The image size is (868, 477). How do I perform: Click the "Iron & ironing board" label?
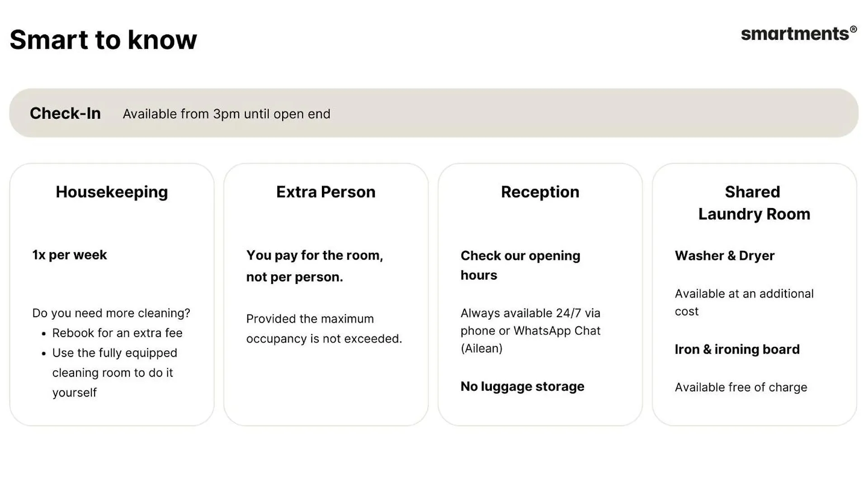pyautogui.click(x=737, y=349)
